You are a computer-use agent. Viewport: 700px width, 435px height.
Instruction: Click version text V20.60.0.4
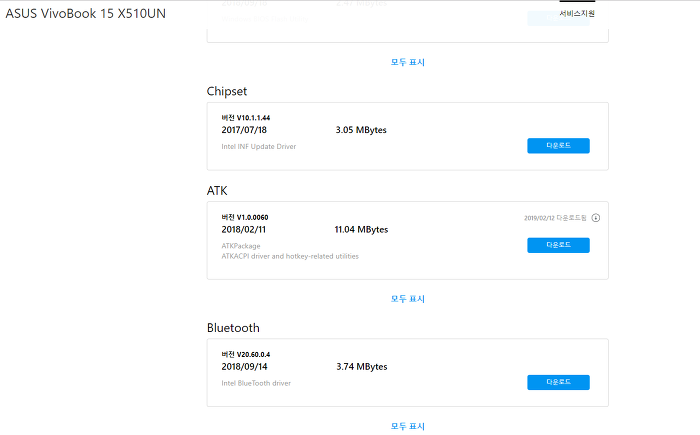(x=253, y=355)
